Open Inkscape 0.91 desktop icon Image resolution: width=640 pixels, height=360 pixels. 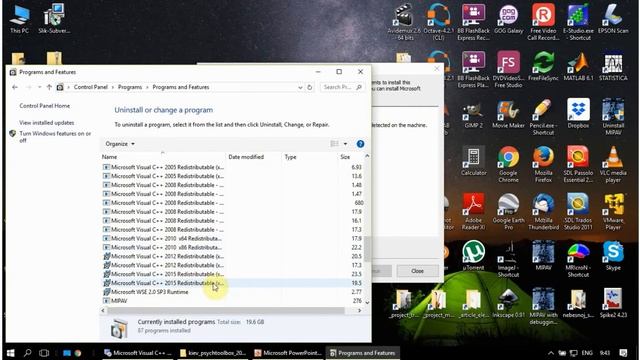click(x=508, y=303)
